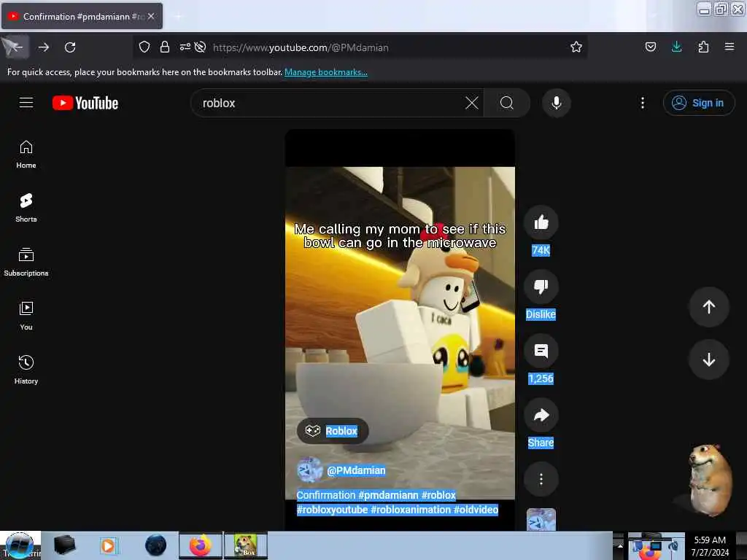Image resolution: width=747 pixels, height=560 pixels.
Task: Open tracking protection shield info
Action: (144, 47)
